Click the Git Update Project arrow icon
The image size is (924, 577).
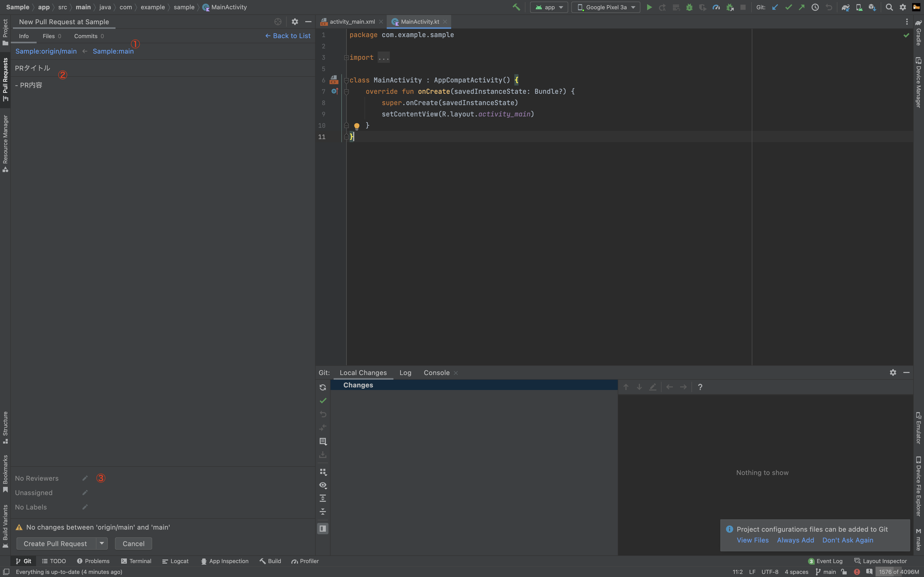pyautogui.click(x=775, y=7)
